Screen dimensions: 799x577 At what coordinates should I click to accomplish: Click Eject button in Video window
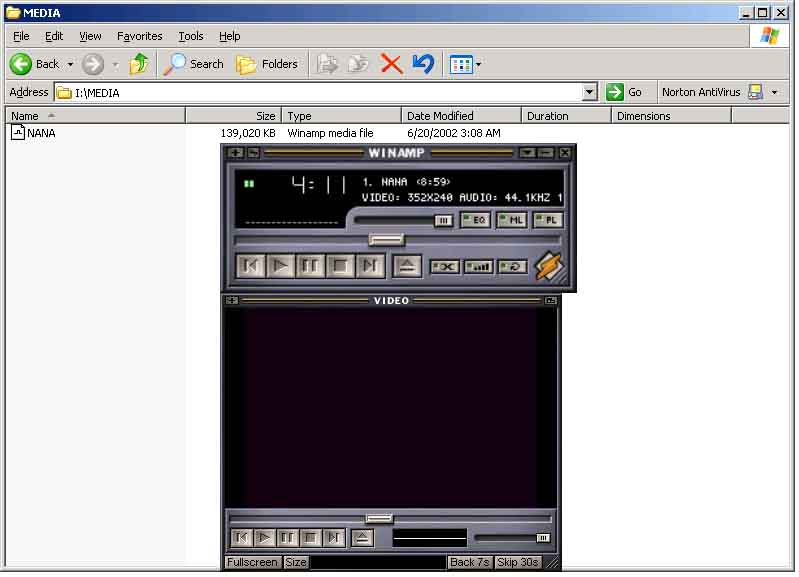[x=362, y=538]
